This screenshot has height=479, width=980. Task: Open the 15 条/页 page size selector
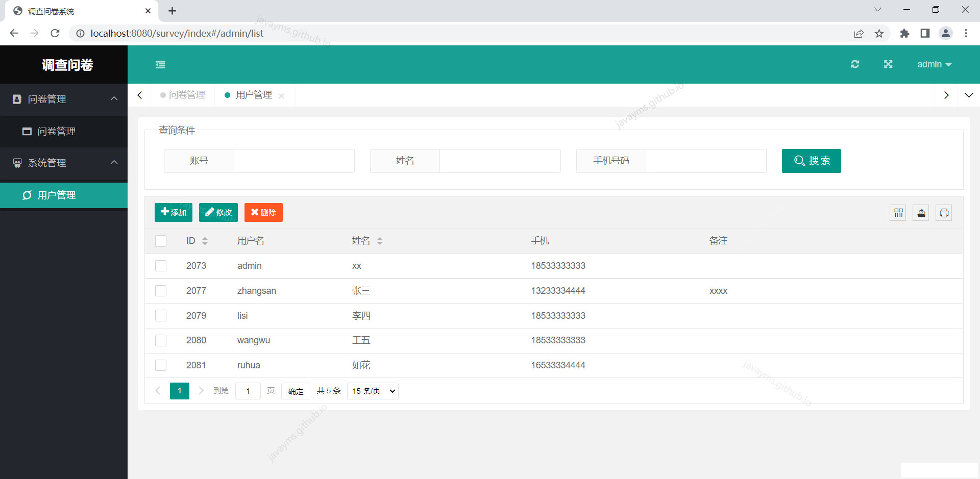tap(373, 391)
